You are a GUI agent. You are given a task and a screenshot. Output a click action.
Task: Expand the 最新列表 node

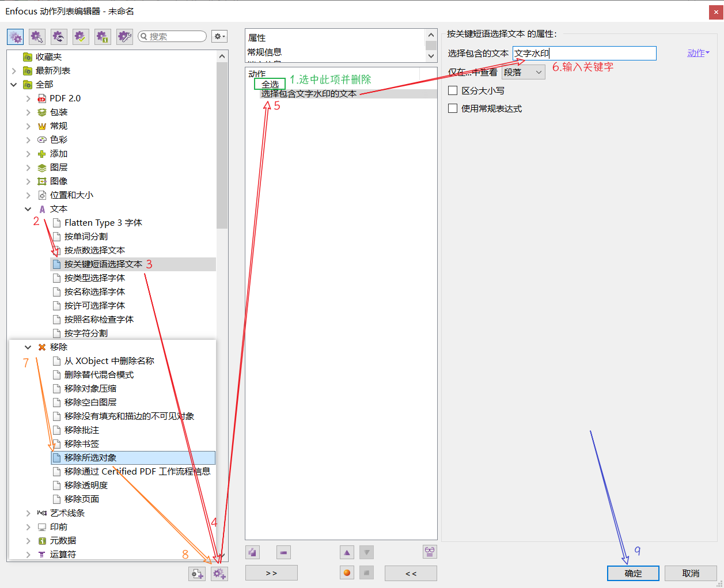[x=14, y=71]
